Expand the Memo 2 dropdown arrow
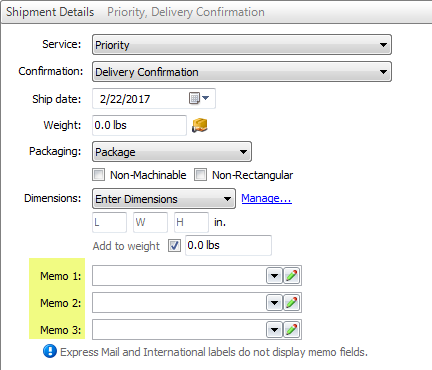Viewport: 432px width, 370px height. (x=274, y=303)
